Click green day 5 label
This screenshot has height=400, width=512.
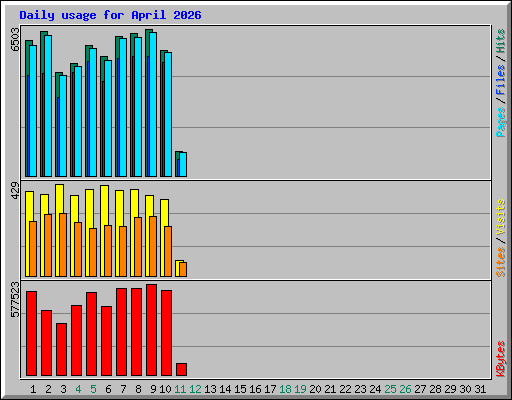click(x=93, y=389)
